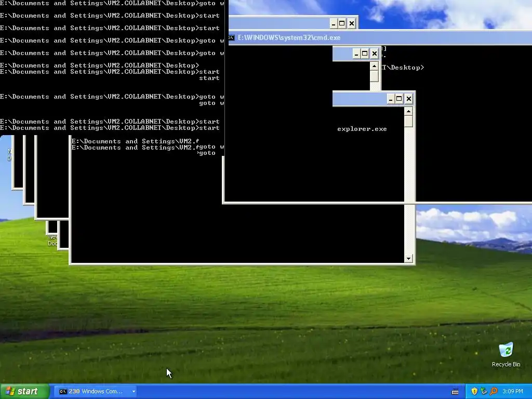
Task: Click the cmd.exe title bar system icon
Action: (x=232, y=37)
